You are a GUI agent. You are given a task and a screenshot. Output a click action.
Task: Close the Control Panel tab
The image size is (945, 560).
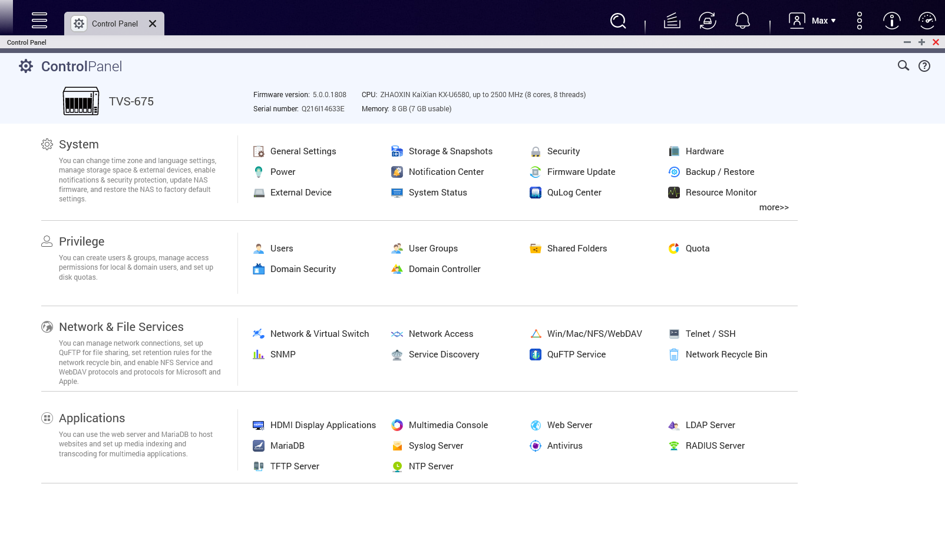click(x=153, y=24)
